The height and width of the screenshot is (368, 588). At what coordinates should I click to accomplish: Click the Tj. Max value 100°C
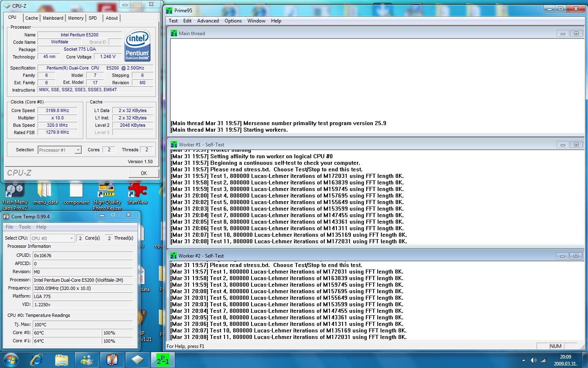pos(83,325)
